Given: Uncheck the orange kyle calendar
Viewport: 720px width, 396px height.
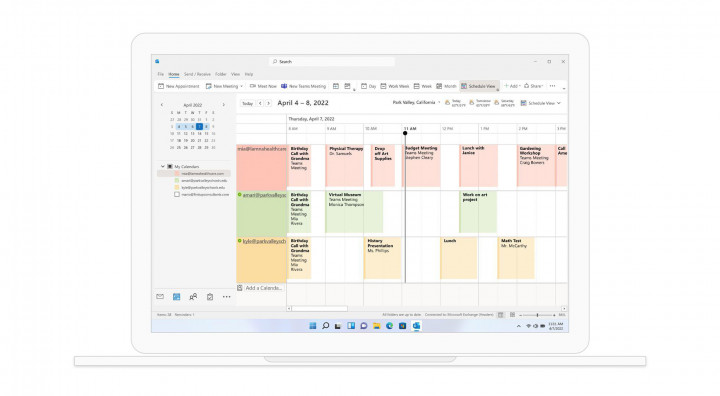Looking at the screenshot, I should [x=177, y=187].
